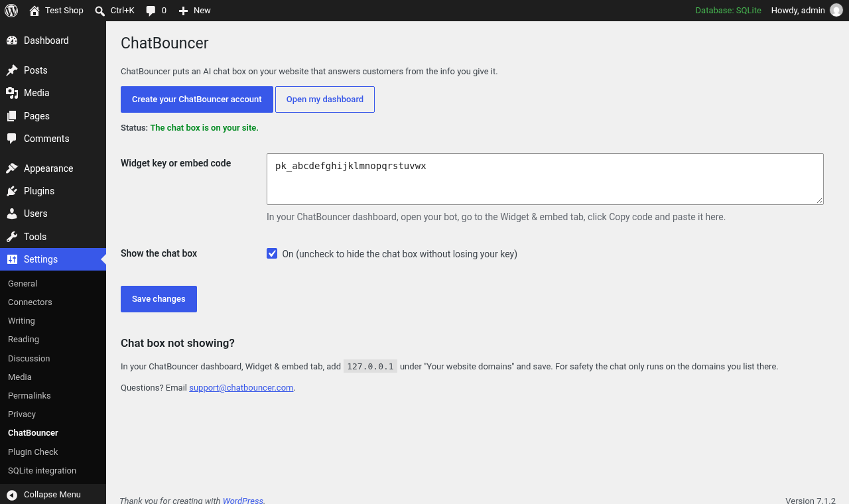Open the comments bubble icon in admin bar
The height and width of the screenshot is (504, 849).
[151, 11]
